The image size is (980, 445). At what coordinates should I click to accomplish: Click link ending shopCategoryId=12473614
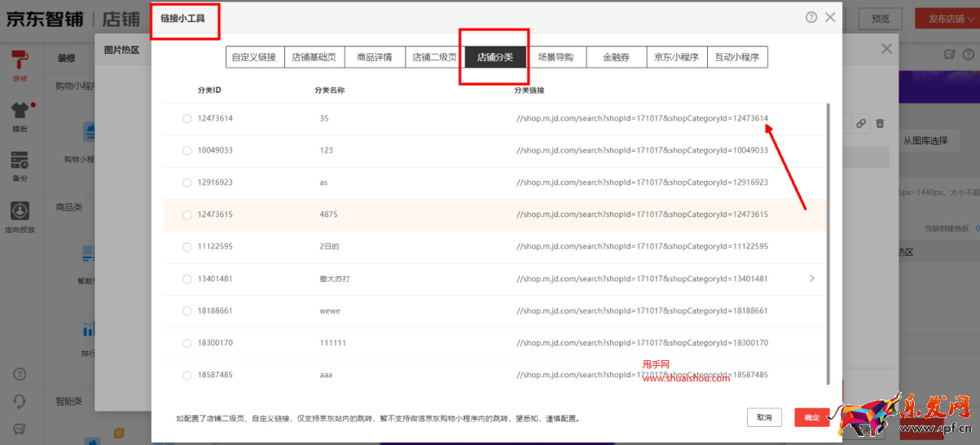642,118
